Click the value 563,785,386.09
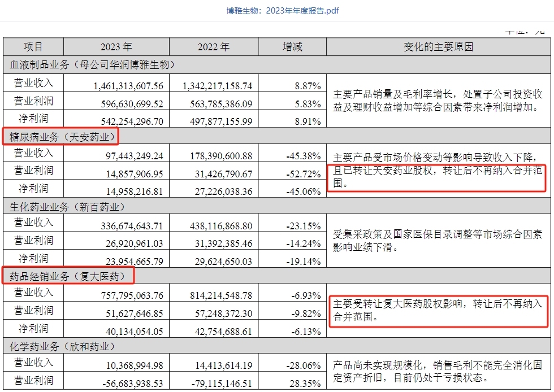Screen dimensions: 554x392 tap(221, 104)
